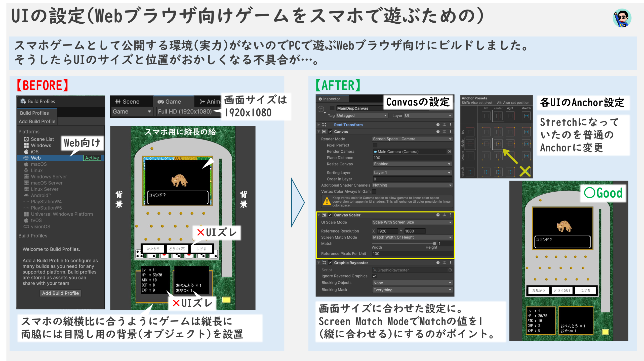Select the Web platform entry
The height and width of the screenshot is (361, 644).
[x=36, y=158]
